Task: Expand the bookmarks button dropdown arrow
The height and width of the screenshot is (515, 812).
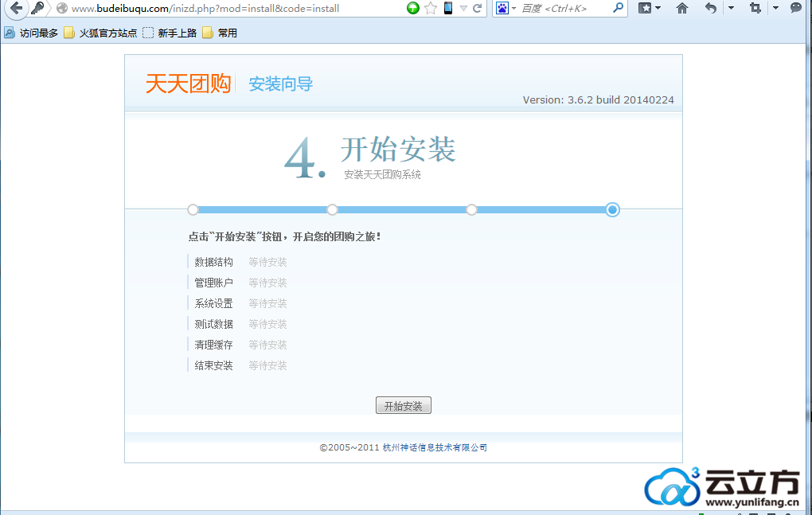Action: (x=658, y=8)
